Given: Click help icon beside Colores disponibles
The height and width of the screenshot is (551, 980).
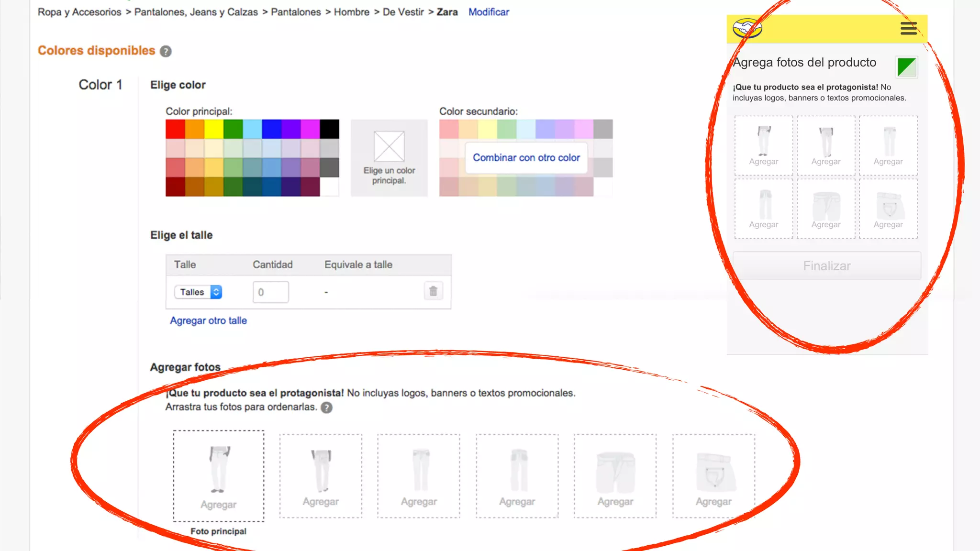Looking at the screenshot, I should coord(166,51).
